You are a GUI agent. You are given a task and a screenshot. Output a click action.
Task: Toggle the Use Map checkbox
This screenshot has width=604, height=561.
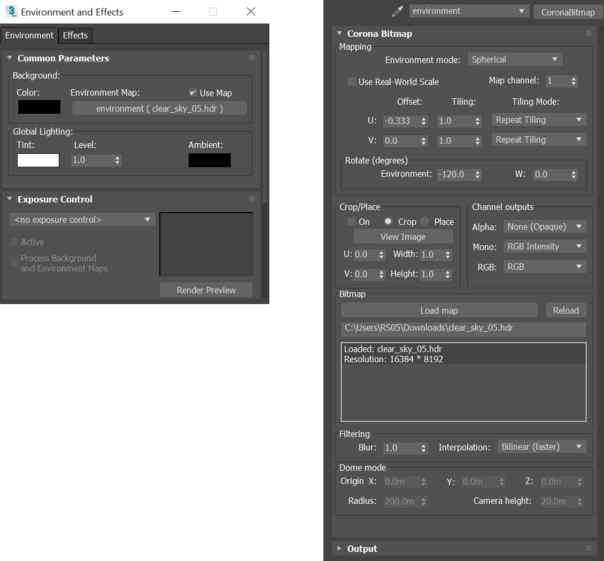193,93
